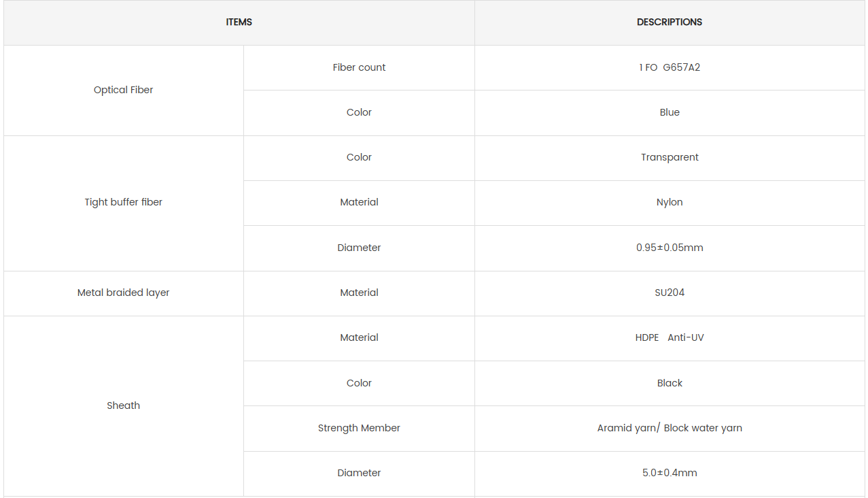Click the 5.0±0.4mm diameter value
868x498 pixels.
coord(670,473)
